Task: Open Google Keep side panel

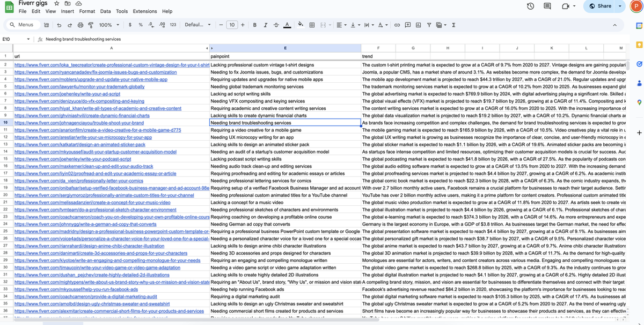Action: pos(639,45)
